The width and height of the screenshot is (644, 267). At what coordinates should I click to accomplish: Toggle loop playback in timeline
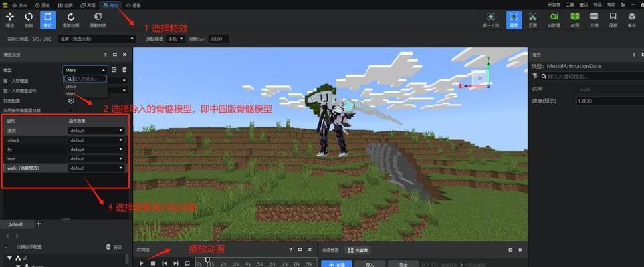[187, 263]
